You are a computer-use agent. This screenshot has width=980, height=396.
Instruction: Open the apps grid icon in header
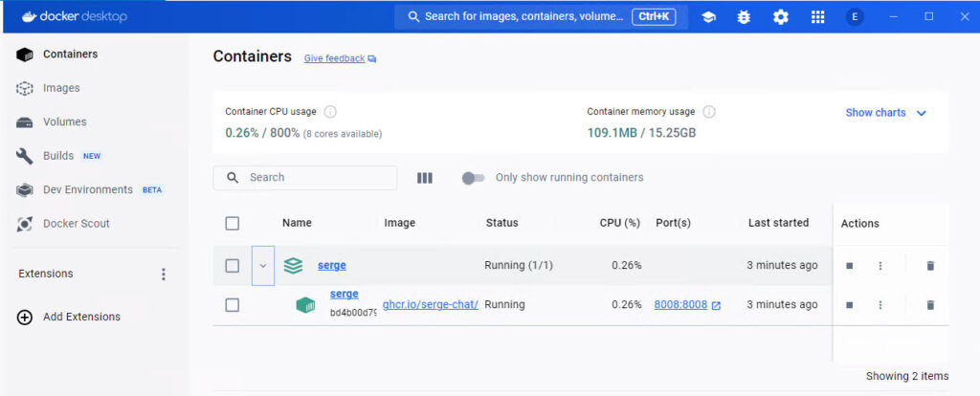coord(817,17)
